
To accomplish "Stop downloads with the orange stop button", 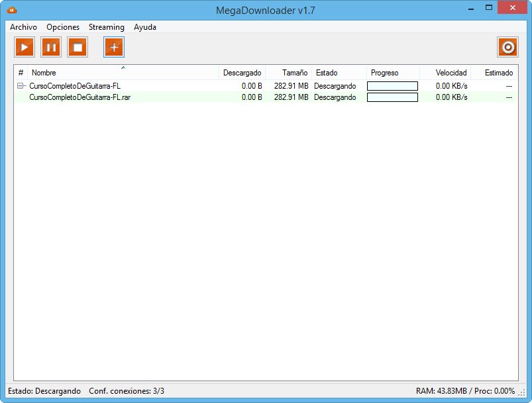I will click(78, 47).
